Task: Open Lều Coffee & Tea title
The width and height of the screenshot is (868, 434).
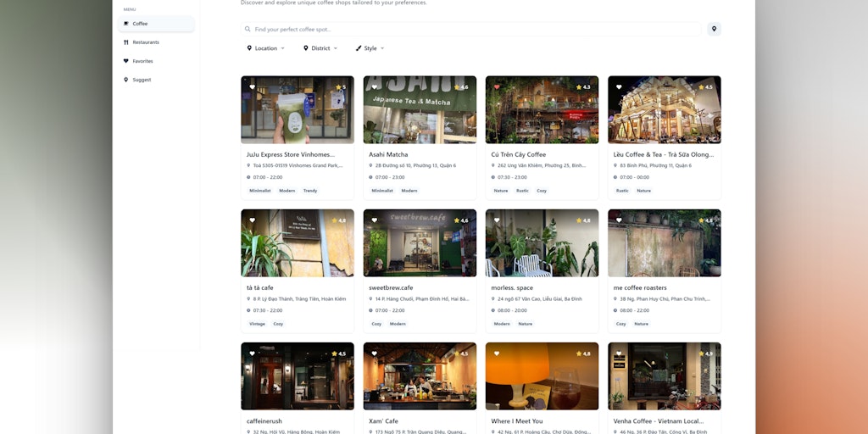Action: pos(663,154)
